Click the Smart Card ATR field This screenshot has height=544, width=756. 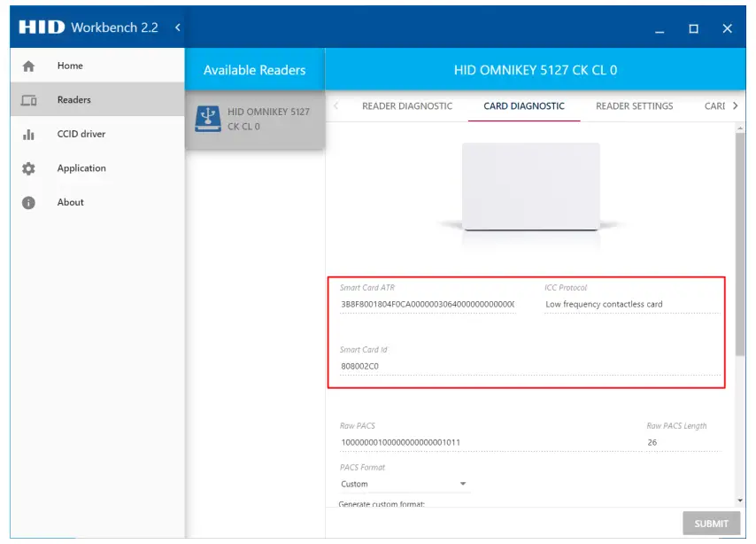point(428,304)
